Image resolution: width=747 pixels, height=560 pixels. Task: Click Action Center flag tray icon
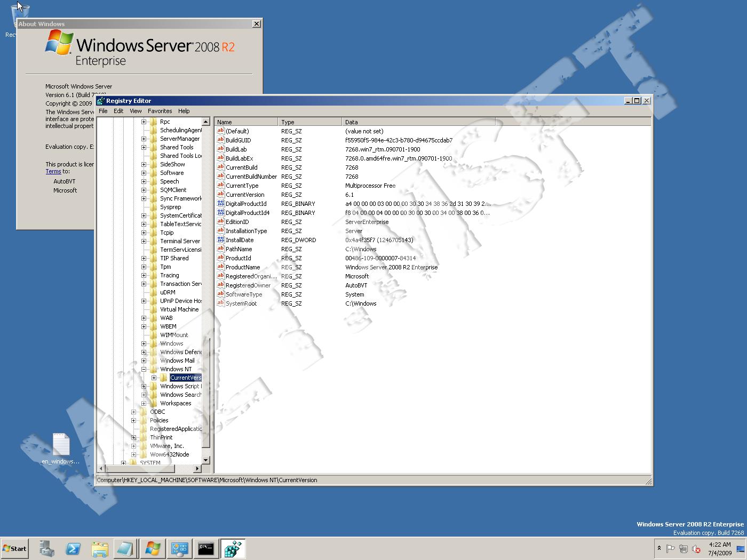click(x=671, y=549)
